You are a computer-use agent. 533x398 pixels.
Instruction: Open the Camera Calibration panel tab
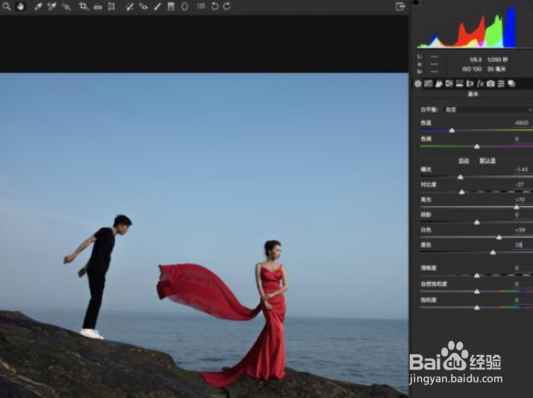[491, 84]
